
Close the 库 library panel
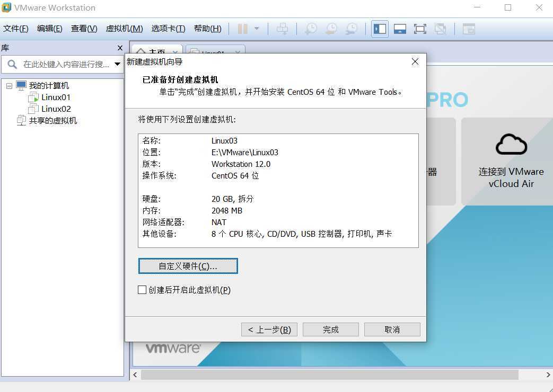click(x=120, y=48)
